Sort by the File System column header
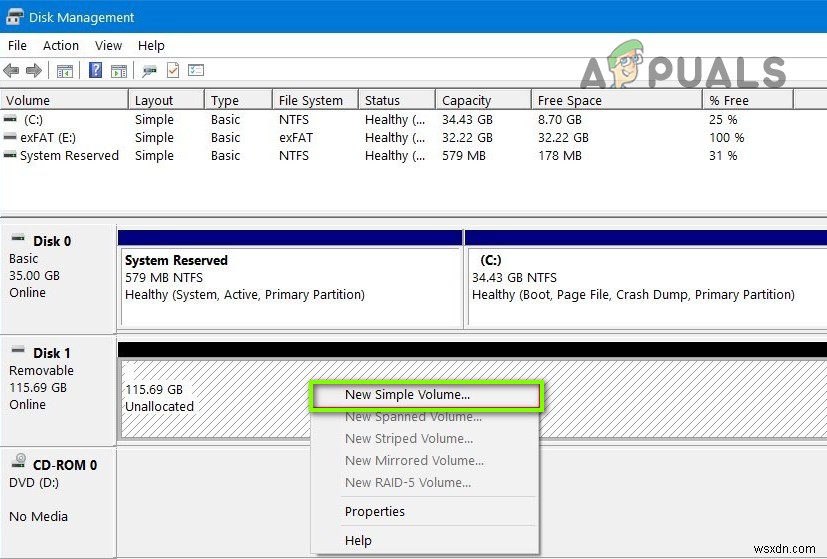 coord(315,100)
